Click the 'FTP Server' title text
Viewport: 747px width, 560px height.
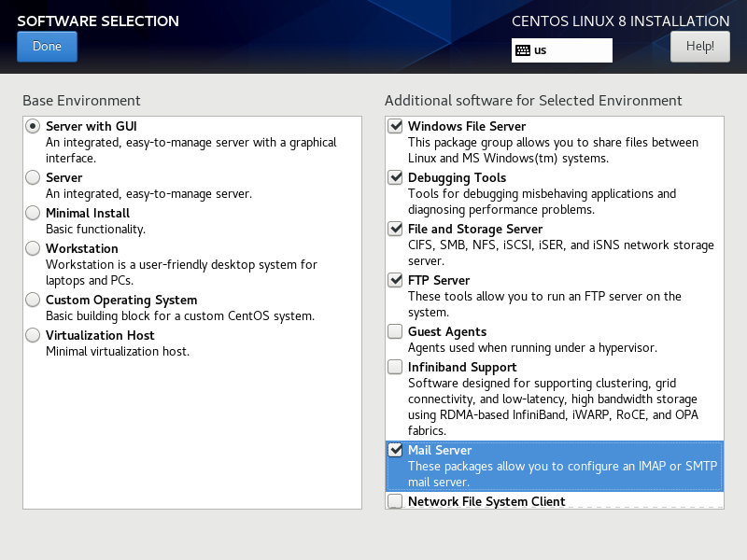439,280
